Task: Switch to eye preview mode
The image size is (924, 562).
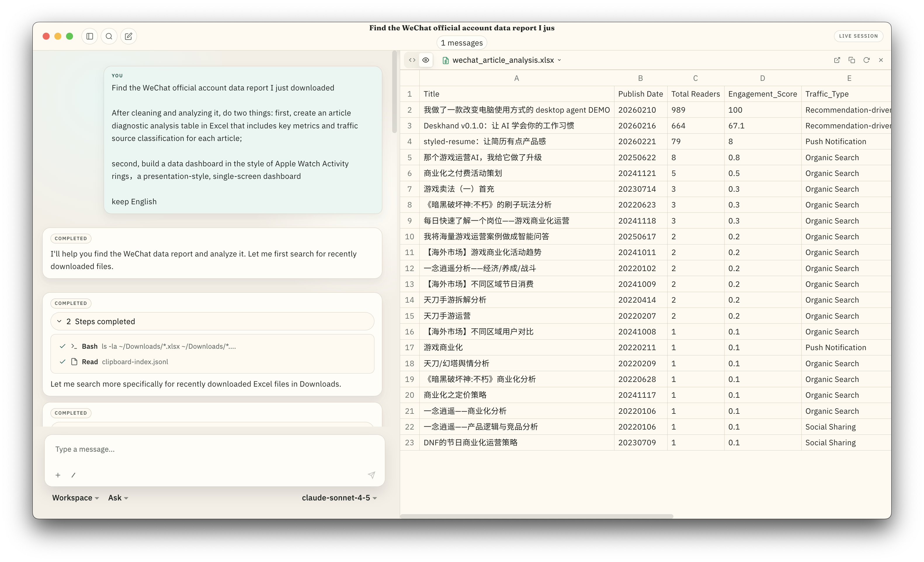Action: point(425,60)
